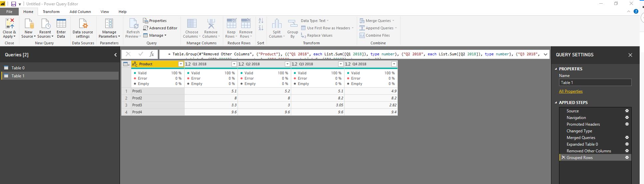
Task: Click the Enter Data table icon
Action: click(61, 24)
